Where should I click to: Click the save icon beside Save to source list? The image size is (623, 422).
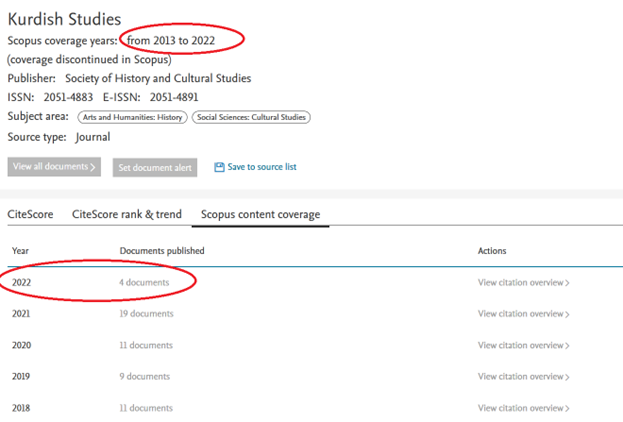[220, 168]
